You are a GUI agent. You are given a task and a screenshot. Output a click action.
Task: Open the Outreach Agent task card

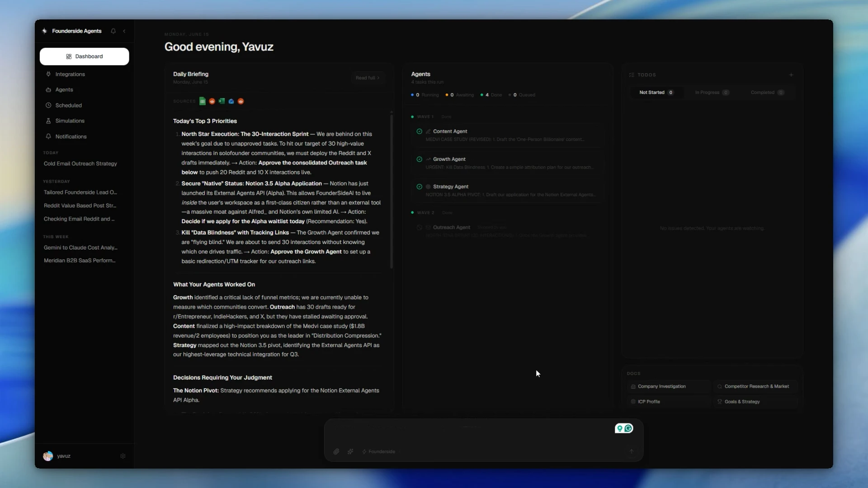pos(507,231)
